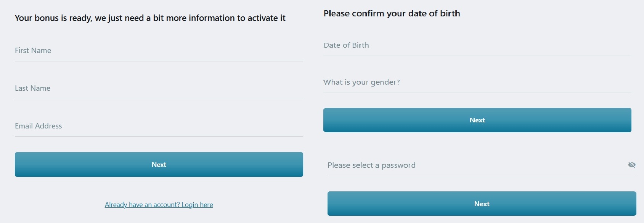The image size is (644, 223).
Task: Open the Date of Birth picker
Action: pyautogui.click(x=477, y=45)
